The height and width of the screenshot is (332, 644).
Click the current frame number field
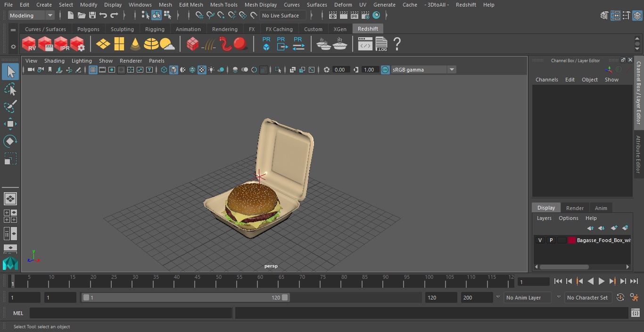pos(533,282)
